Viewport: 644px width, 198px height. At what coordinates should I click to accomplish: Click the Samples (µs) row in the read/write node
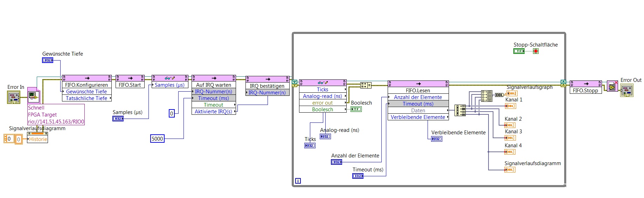(x=170, y=85)
